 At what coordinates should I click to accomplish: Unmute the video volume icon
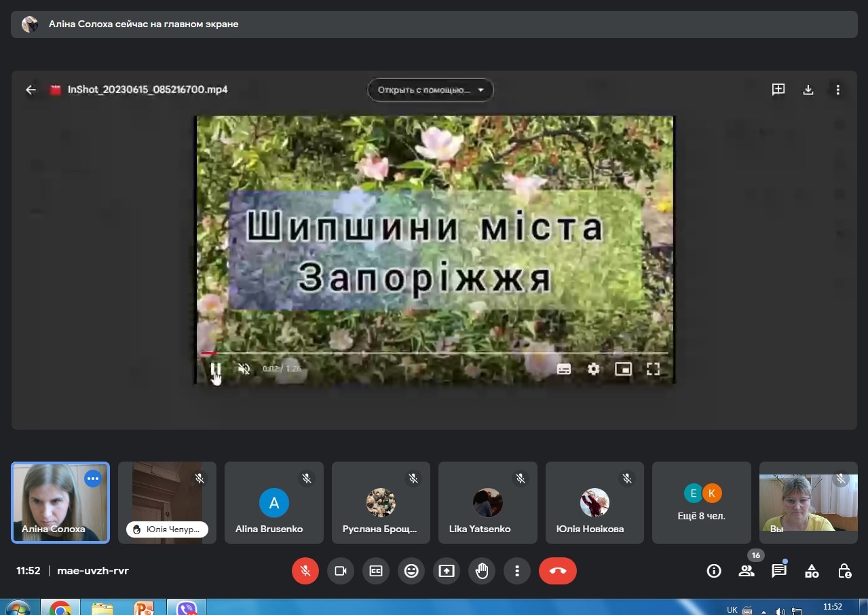point(244,369)
